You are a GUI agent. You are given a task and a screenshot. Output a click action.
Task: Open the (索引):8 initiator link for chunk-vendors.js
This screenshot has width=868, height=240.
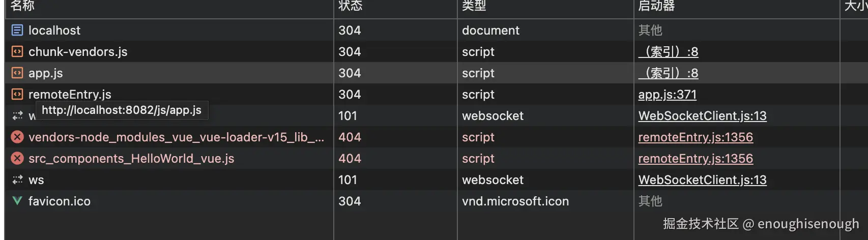(668, 52)
